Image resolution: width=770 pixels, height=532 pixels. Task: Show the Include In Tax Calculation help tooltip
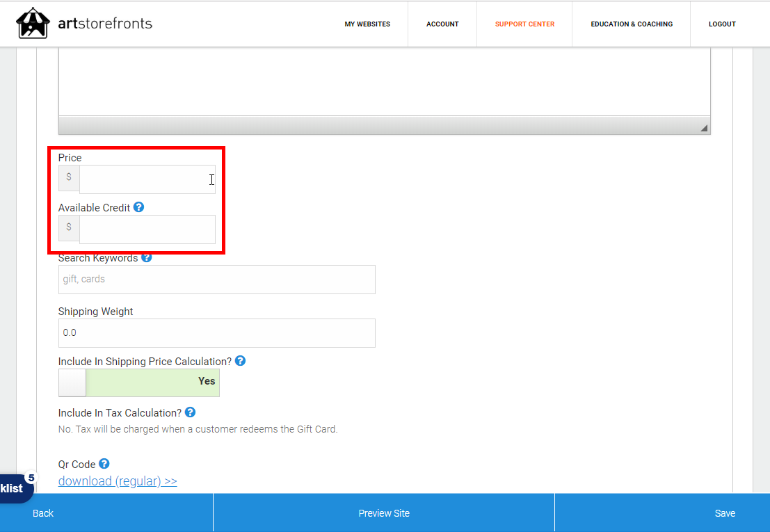(x=190, y=412)
